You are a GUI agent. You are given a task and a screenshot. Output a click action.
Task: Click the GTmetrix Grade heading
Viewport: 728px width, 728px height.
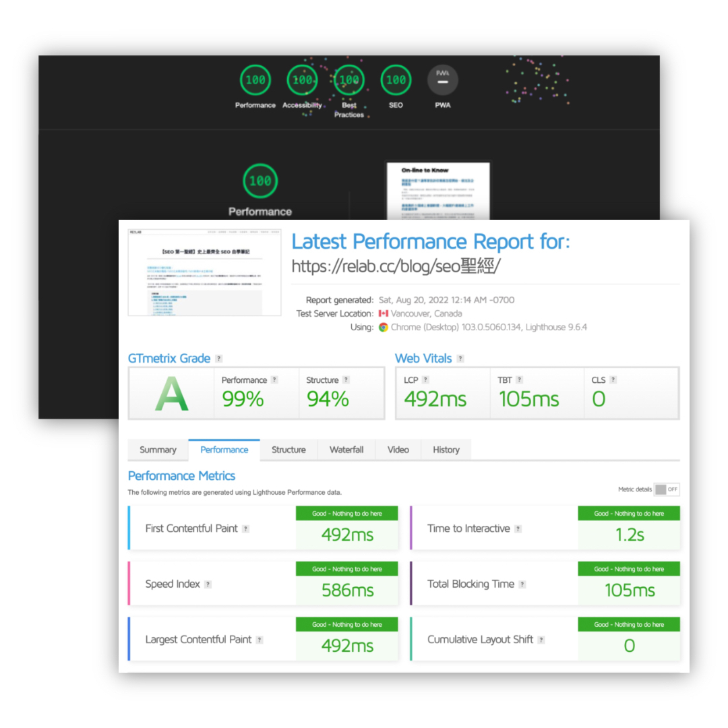(x=169, y=359)
